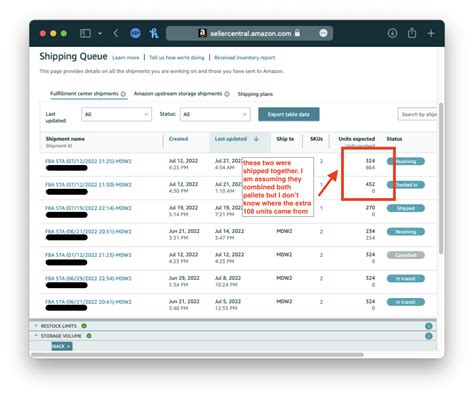
Task: Toggle the Safari sidebar icon
Action: pos(85,33)
